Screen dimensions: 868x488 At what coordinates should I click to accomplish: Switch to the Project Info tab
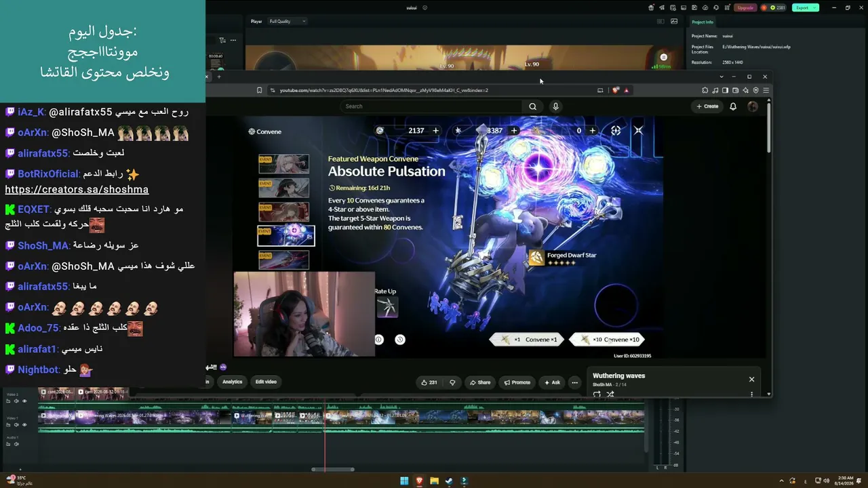(703, 22)
